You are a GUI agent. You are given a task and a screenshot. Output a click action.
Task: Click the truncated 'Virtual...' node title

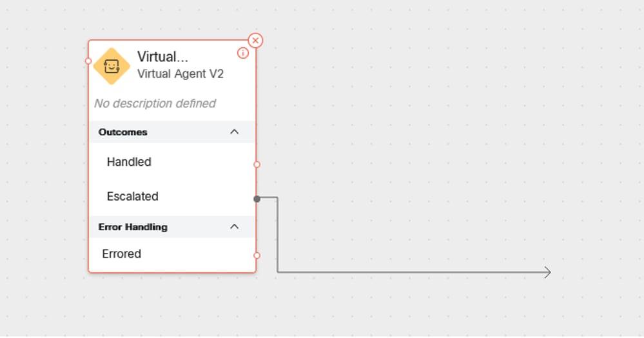162,57
